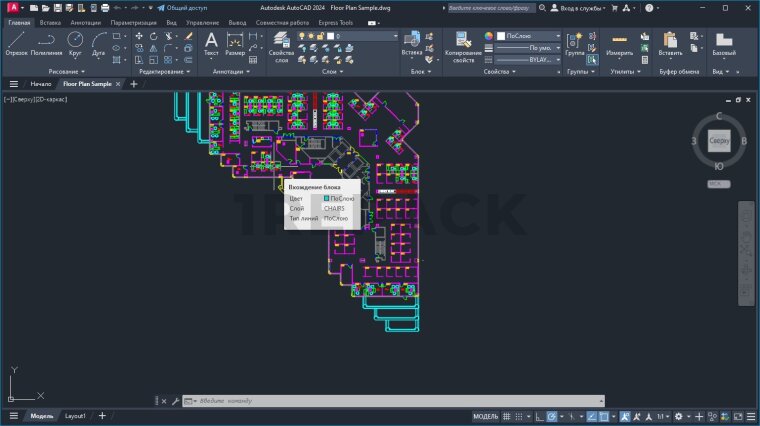Viewport: 760px width, 426px height.
Task: Click the command line input field
Action: pyautogui.click(x=300, y=401)
